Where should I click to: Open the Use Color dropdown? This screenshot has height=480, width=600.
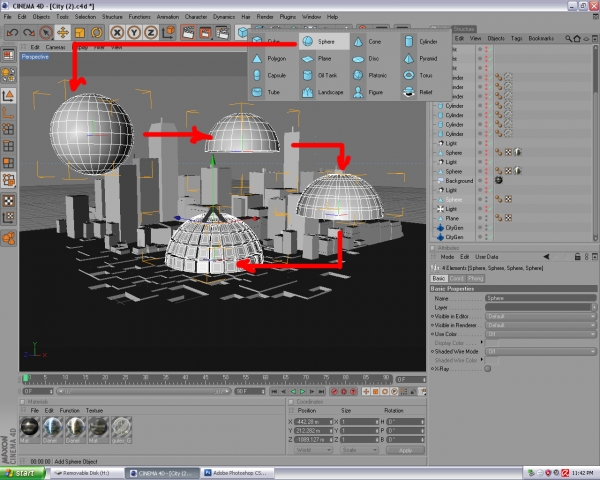[541, 334]
